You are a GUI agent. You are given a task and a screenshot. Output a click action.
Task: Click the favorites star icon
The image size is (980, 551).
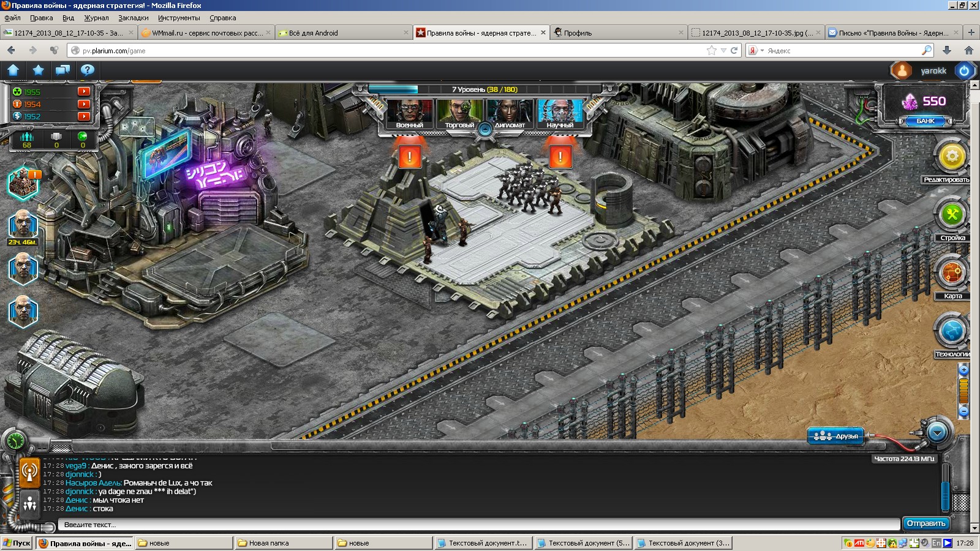[x=38, y=70]
